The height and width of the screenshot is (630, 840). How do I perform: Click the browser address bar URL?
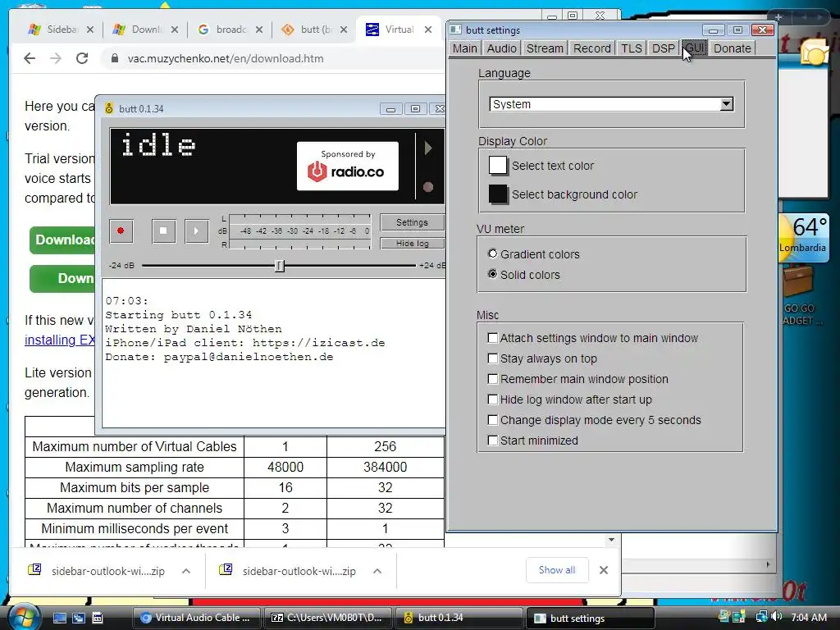coord(226,58)
